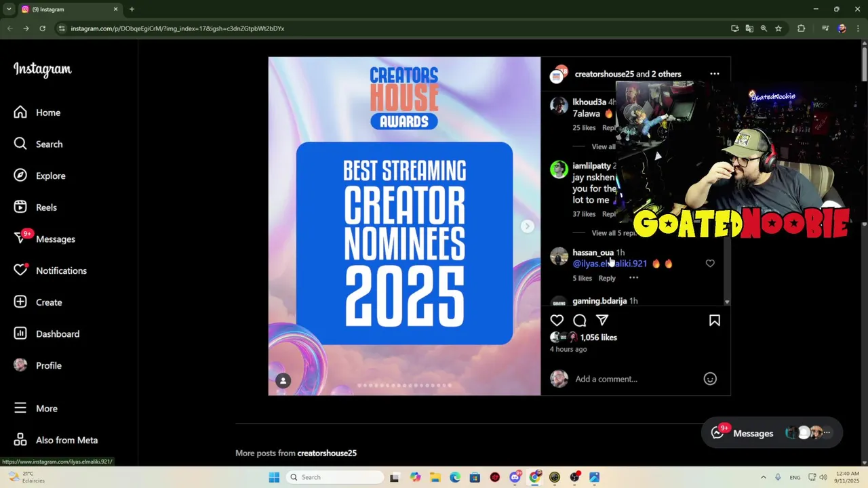Click creatorshouse25 in More posts heading
The image size is (868, 488).
click(x=327, y=453)
